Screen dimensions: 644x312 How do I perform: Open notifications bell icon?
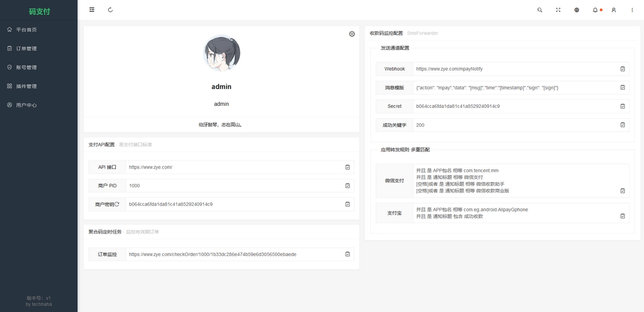[x=595, y=10]
